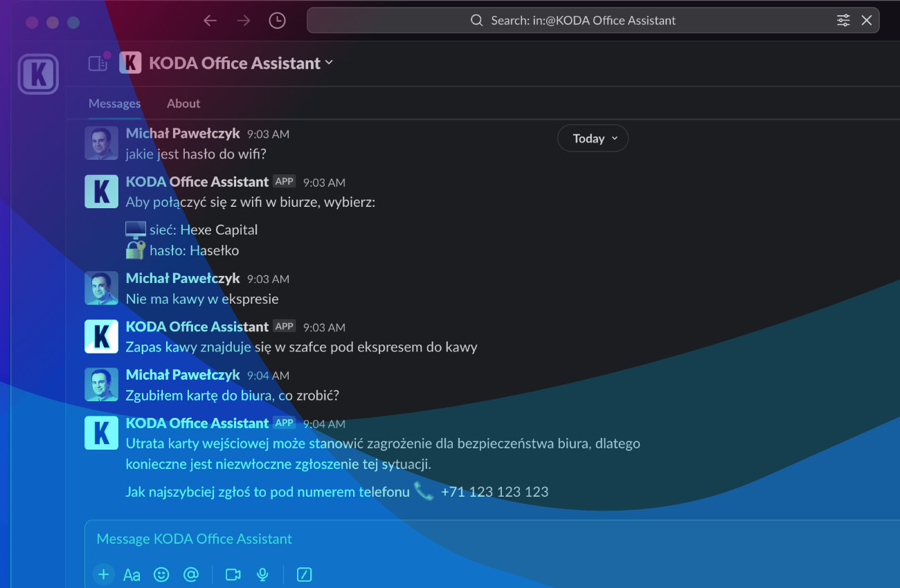
Task: Clear the search with the X icon
Action: [x=867, y=21]
